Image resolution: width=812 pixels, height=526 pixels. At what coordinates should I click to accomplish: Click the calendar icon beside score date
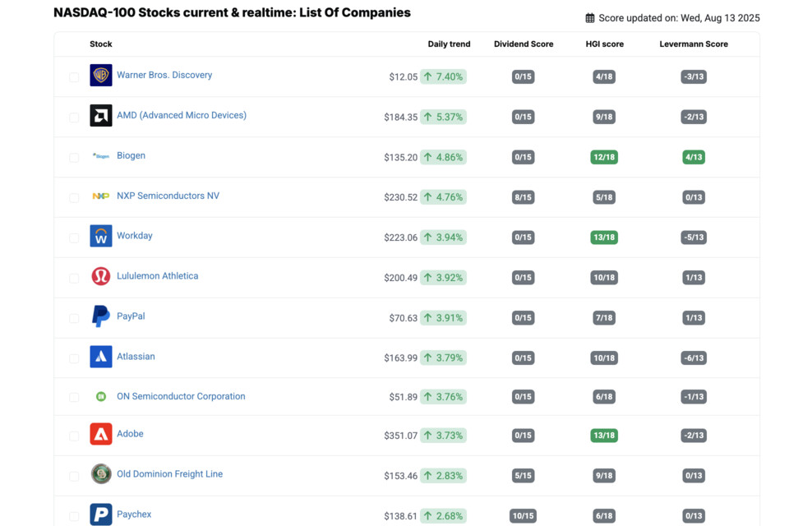tap(590, 18)
